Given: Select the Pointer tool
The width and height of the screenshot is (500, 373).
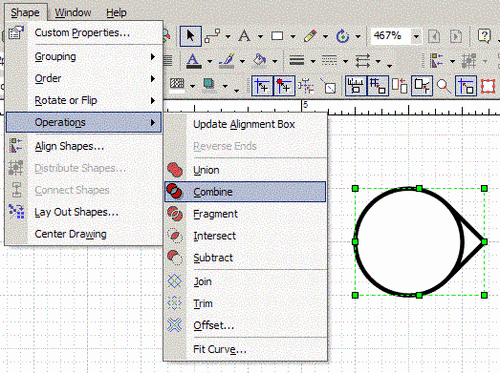Looking at the screenshot, I should [x=190, y=36].
